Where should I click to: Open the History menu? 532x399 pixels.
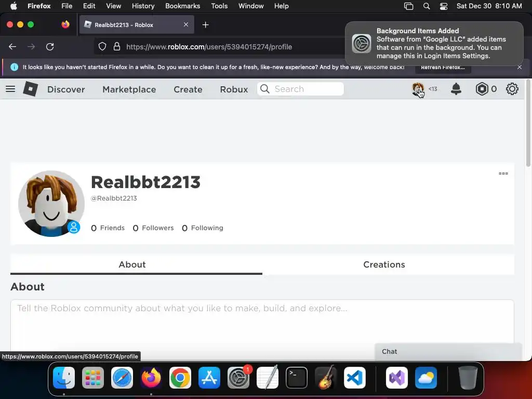tap(143, 6)
